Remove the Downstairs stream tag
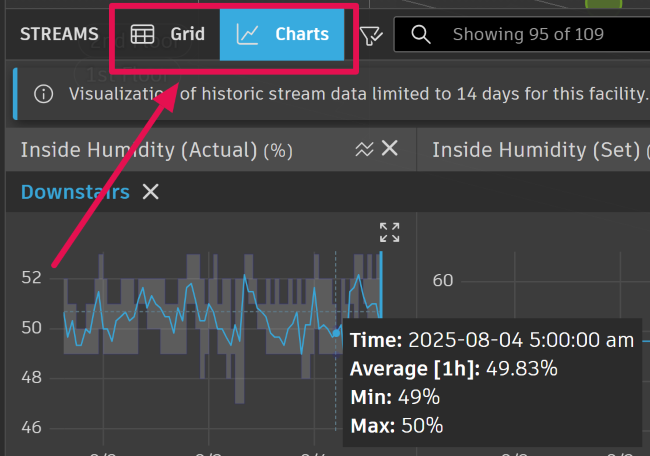 pyautogui.click(x=151, y=192)
